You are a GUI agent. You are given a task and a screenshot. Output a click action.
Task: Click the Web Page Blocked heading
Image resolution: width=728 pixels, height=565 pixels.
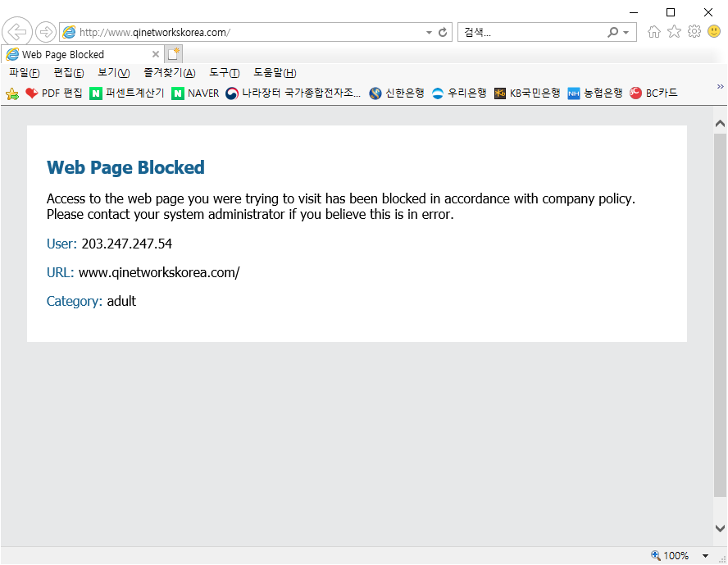[x=125, y=167]
